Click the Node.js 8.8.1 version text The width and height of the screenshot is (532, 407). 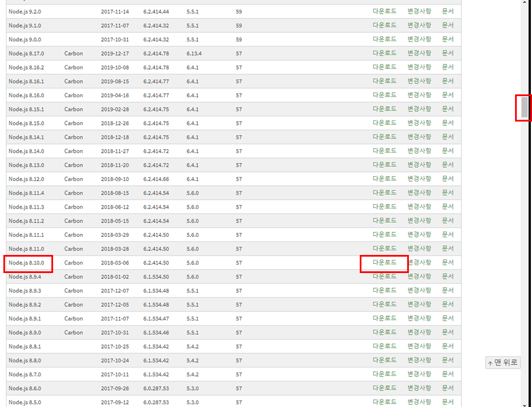click(x=25, y=347)
